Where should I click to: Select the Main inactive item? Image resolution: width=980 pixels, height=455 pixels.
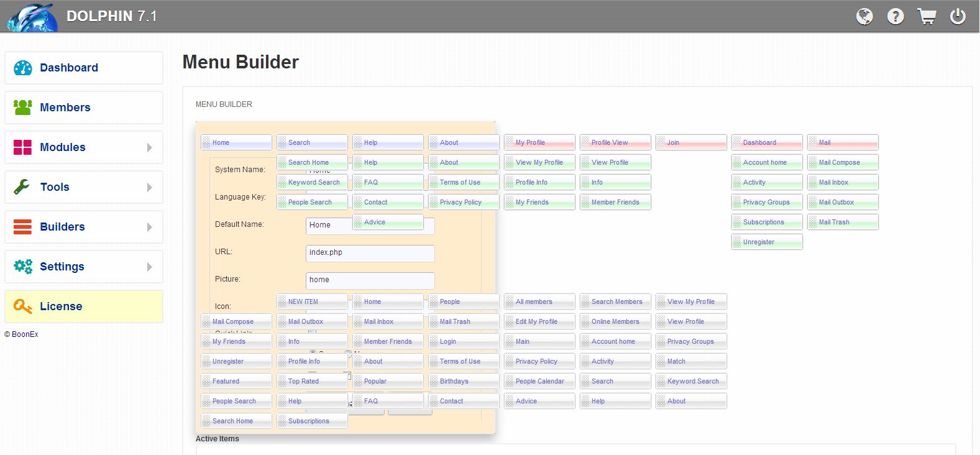(x=539, y=341)
